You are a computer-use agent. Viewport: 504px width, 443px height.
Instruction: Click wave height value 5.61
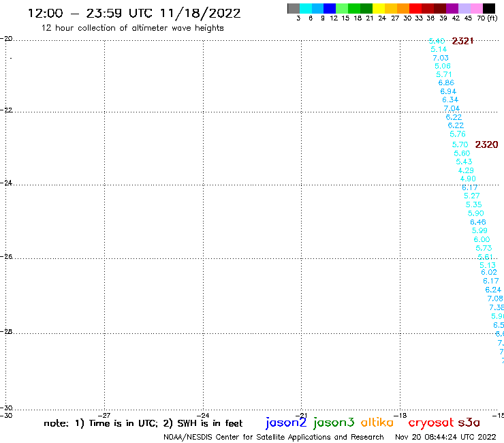click(x=485, y=257)
